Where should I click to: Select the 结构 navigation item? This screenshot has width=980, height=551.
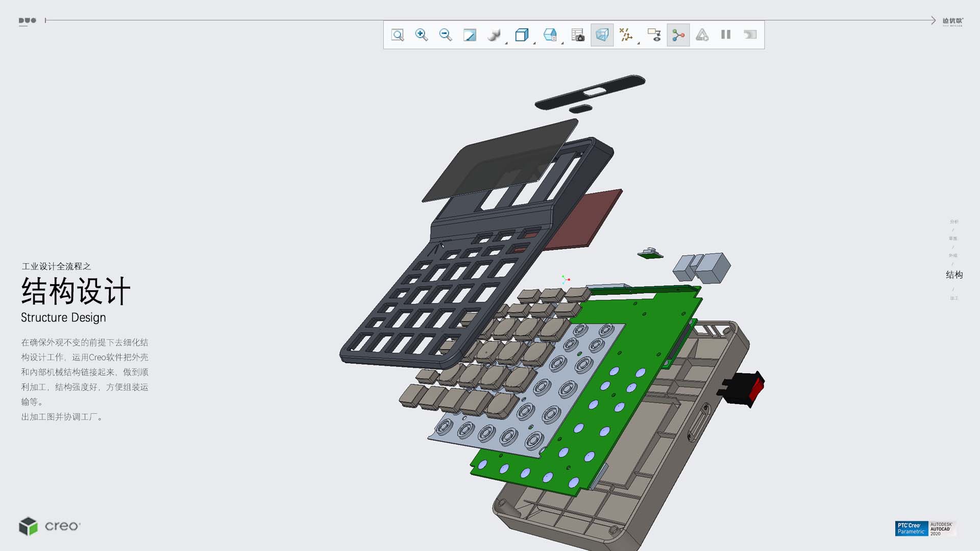(954, 274)
